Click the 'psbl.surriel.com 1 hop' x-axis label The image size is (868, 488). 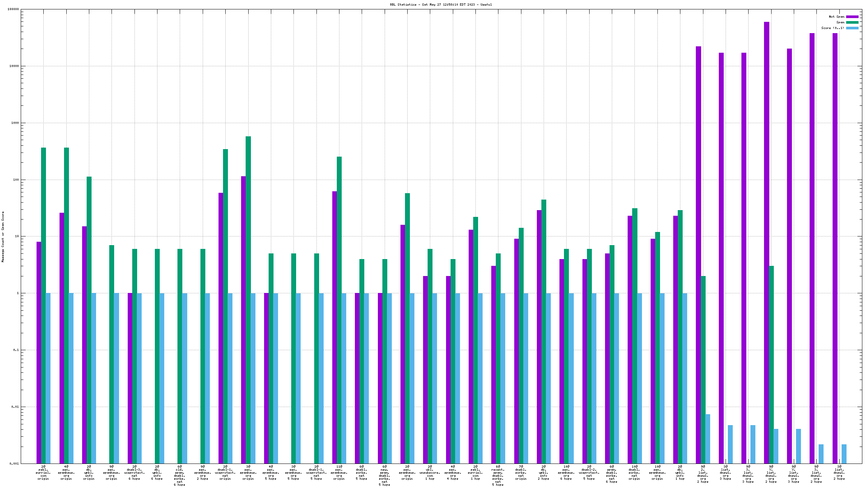click(x=475, y=473)
